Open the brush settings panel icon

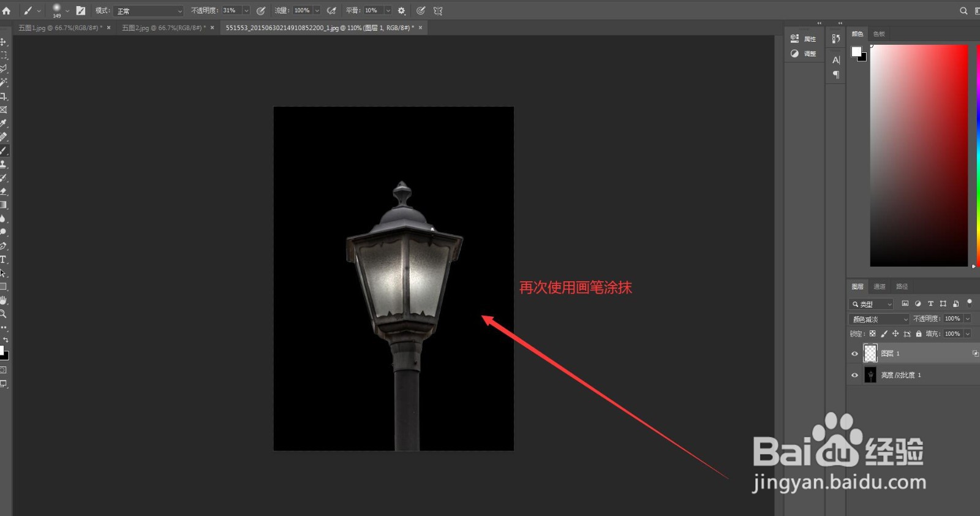[x=81, y=10]
